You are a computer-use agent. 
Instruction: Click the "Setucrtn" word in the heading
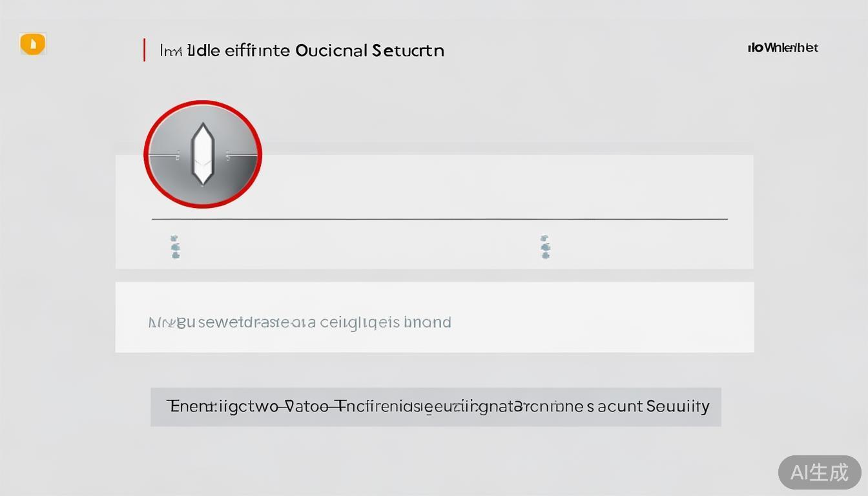(408, 50)
